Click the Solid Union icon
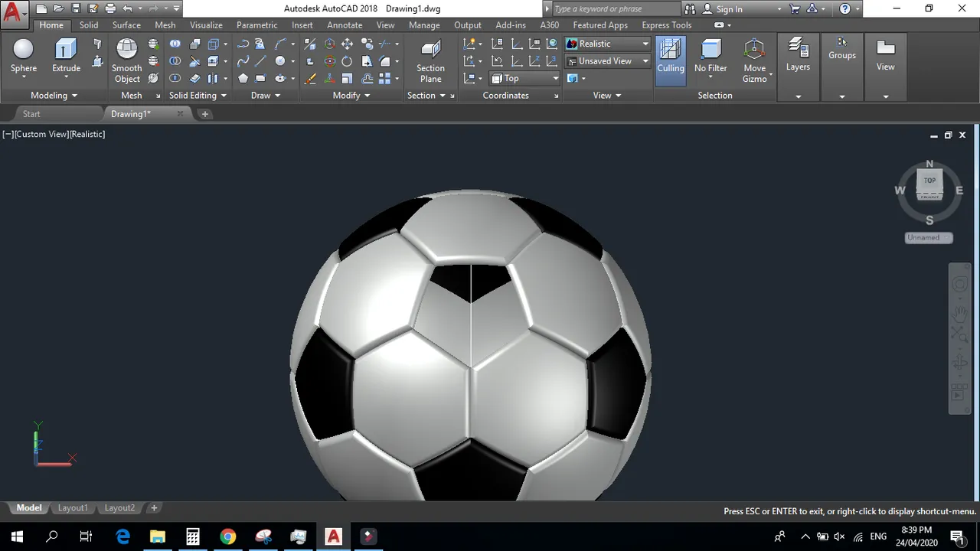Image resolution: width=980 pixels, height=551 pixels. click(x=175, y=44)
